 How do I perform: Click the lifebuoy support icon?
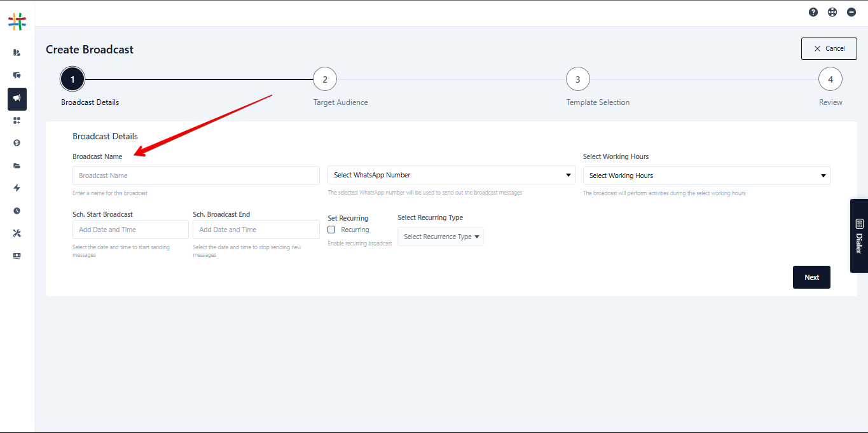pyautogui.click(x=832, y=12)
